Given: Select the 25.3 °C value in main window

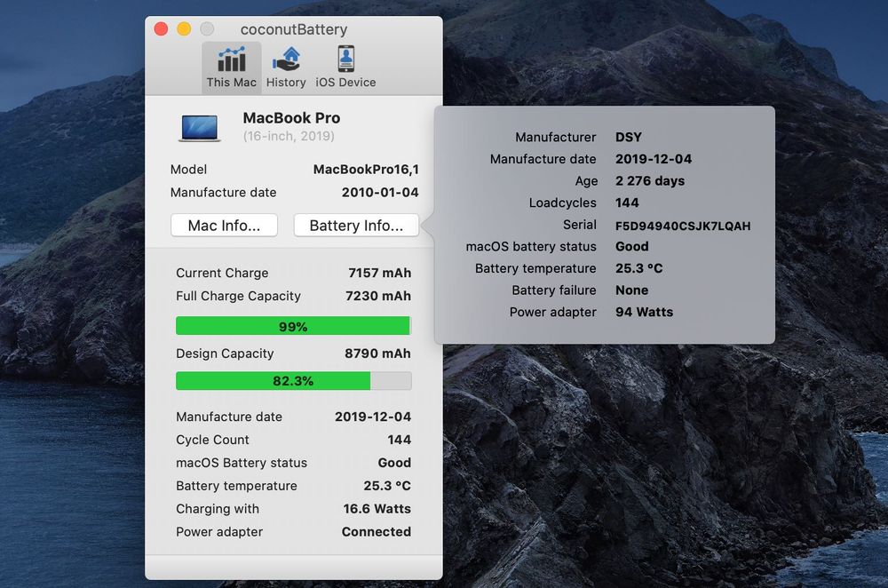Looking at the screenshot, I should 387,486.
